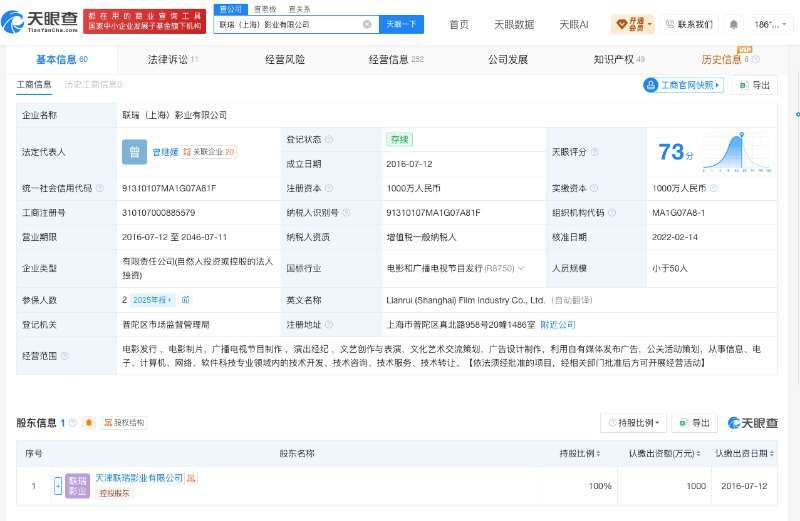Switch to the 知识产权 tab
Image resolution: width=800 pixels, height=521 pixels.
(x=619, y=60)
